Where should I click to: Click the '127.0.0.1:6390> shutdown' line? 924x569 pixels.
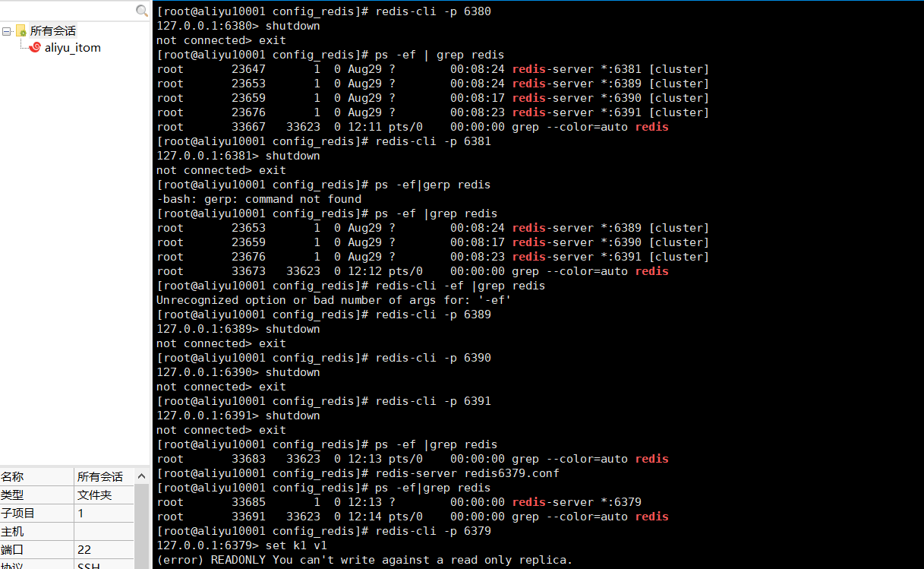(x=238, y=372)
